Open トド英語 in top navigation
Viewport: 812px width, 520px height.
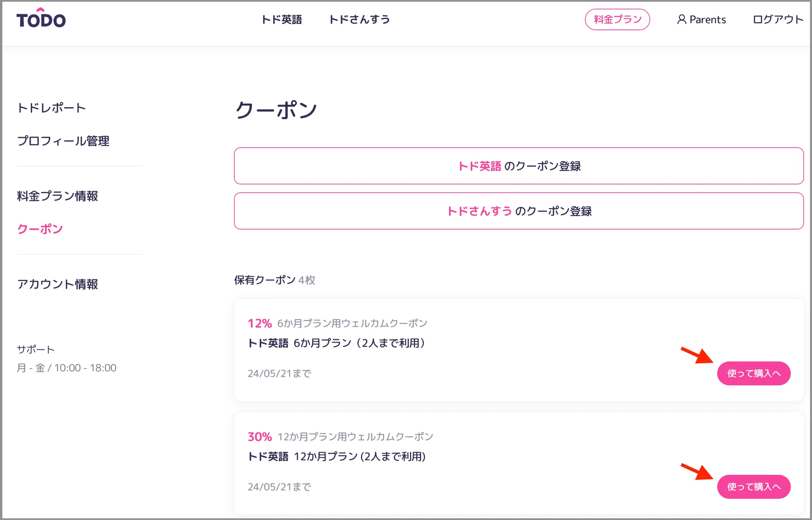pos(282,19)
